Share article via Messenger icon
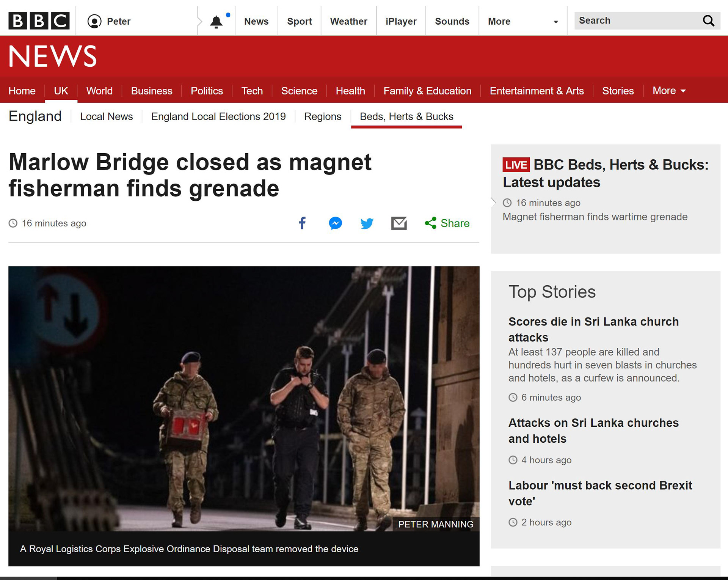This screenshot has width=728, height=580. click(x=335, y=223)
